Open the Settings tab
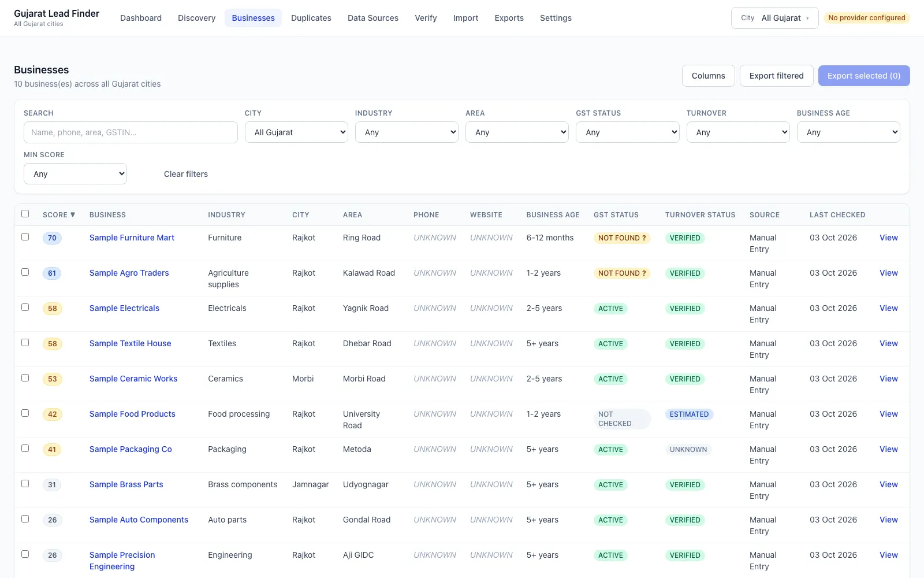Viewport: 924px width, 578px height. point(556,18)
